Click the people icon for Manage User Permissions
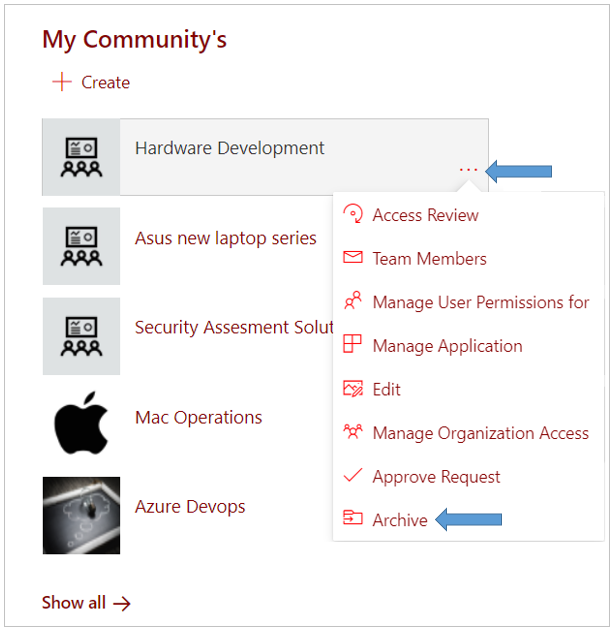Viewport: 616px width, 629px height. point(353,300)
